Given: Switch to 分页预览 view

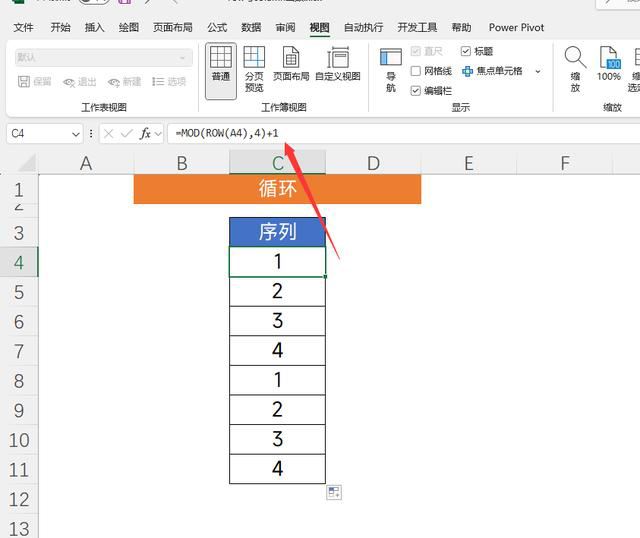Looking at the screenshot, I should pos(254,69).
